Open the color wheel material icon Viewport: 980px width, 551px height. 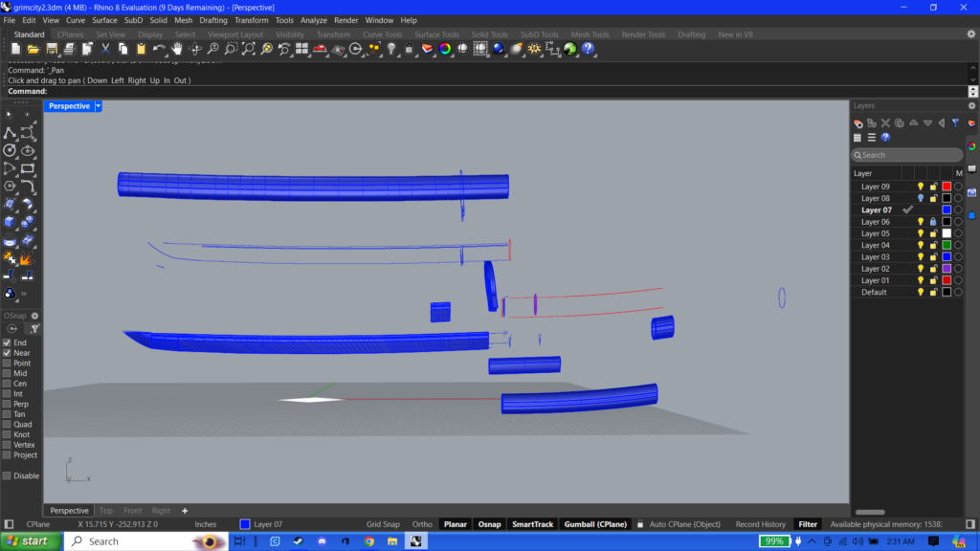point(445,49)
